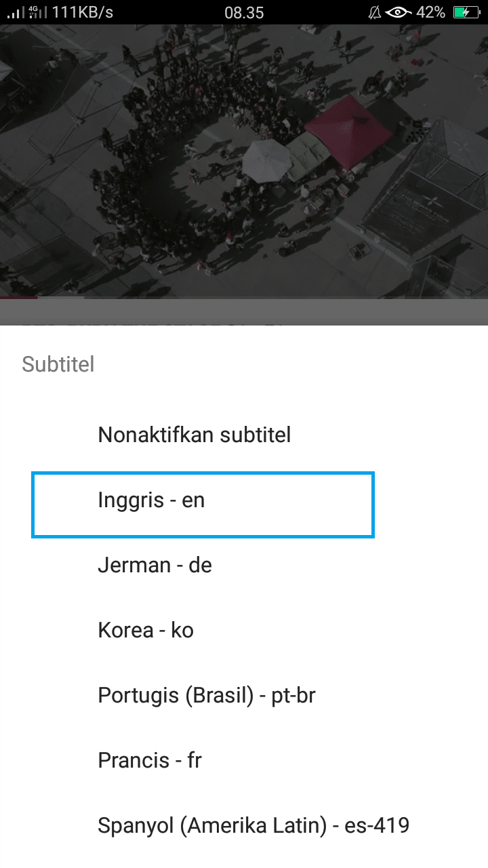Tap the muted bell notification icon

click(374, 12)
